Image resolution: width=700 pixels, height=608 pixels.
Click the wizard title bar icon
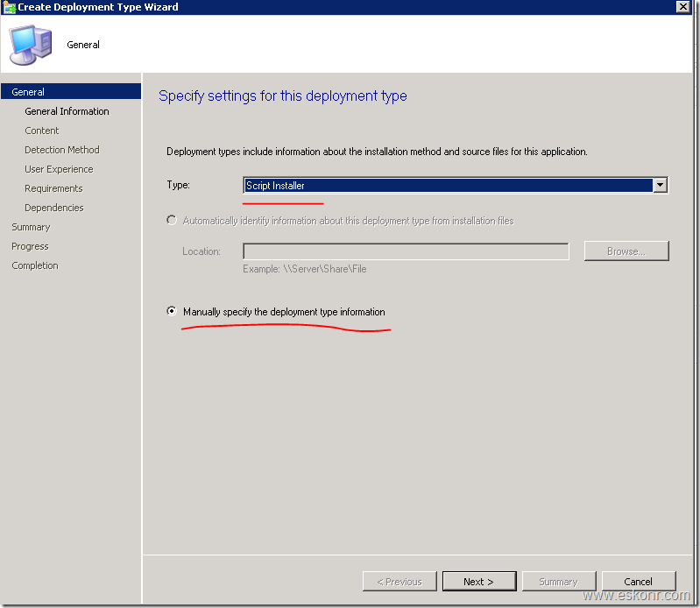pos(9,7)
